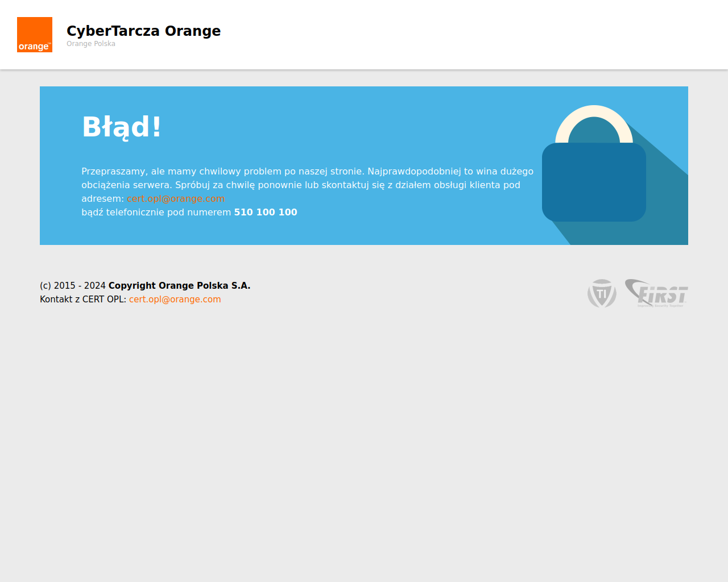Open the FIRST organization logo
This screenshot has height=582, width=728.
click(x=656, y=293)
